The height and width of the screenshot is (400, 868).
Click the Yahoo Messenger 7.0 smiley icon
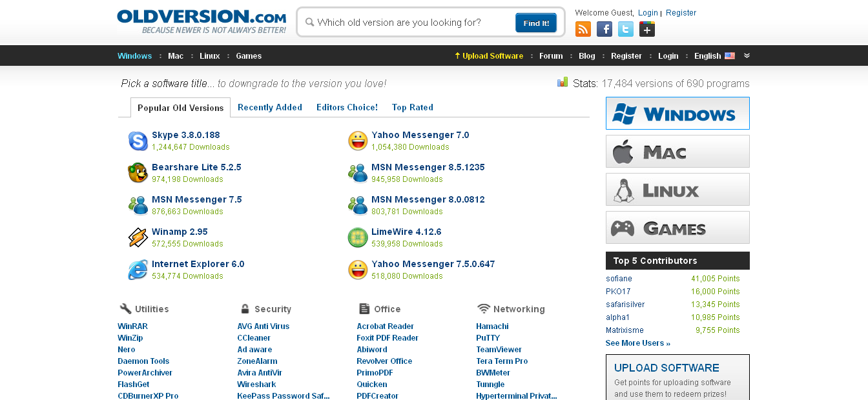coord(358,141)
